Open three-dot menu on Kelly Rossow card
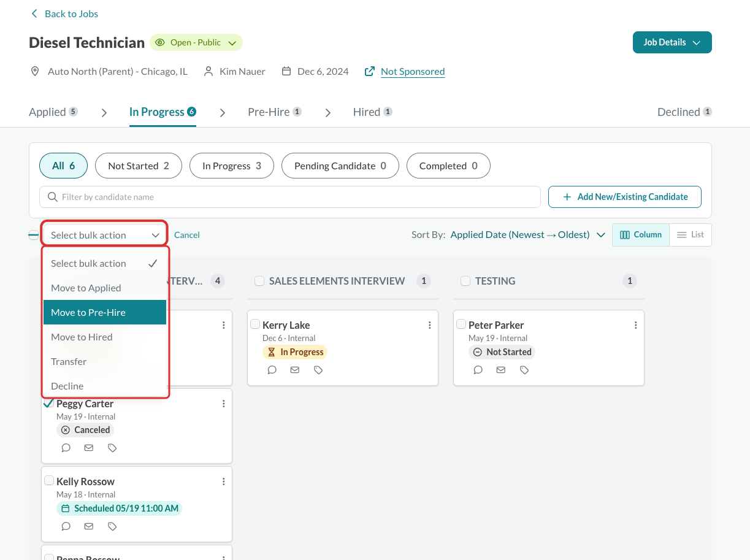 tap(224, 481)
